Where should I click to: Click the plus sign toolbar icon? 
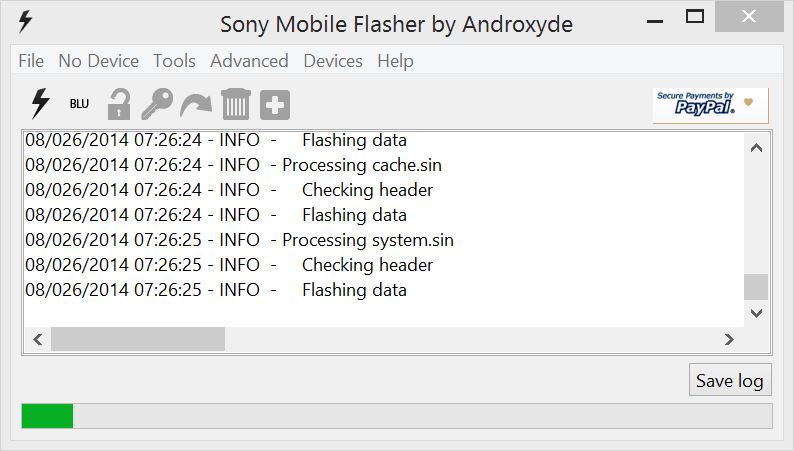(x=275, y=105)
